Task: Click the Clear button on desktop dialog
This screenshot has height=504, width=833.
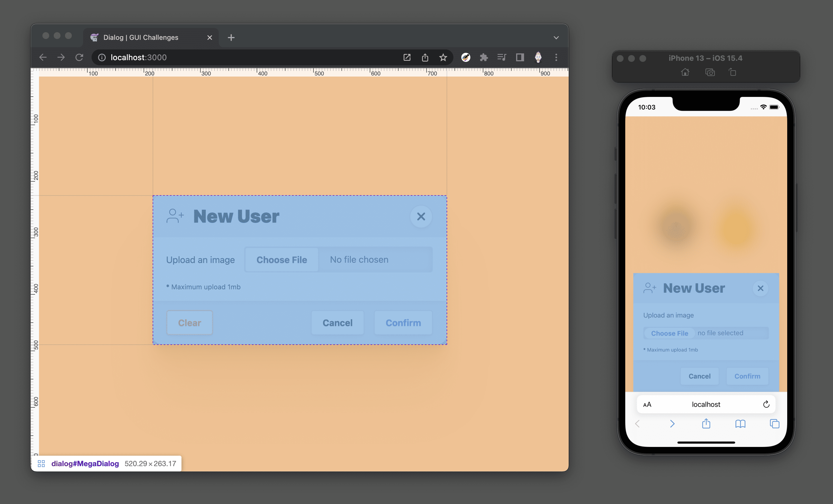Action: click(x=189, y=323)
